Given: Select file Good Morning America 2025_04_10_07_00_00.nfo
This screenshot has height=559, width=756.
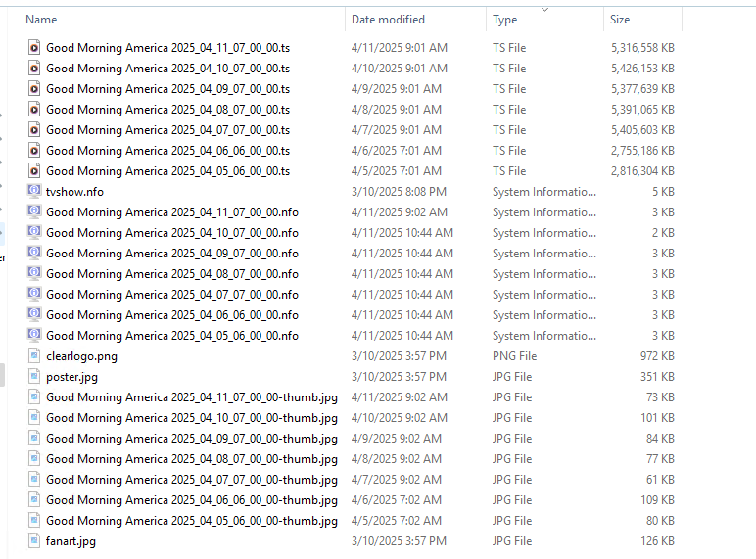Looking at the screenshot, I should pyautogui.click(x=172, y=233).
